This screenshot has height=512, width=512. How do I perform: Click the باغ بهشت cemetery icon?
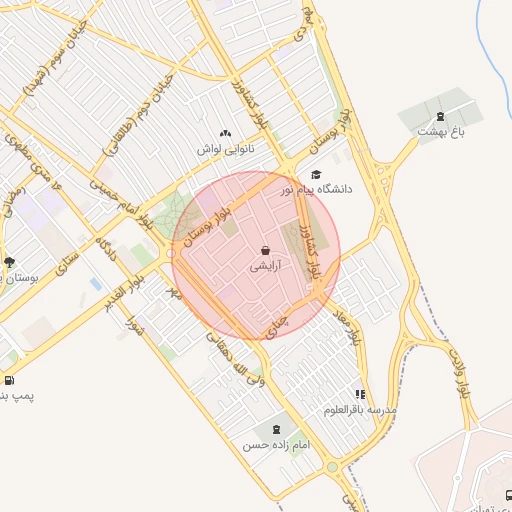coord(440,117)
